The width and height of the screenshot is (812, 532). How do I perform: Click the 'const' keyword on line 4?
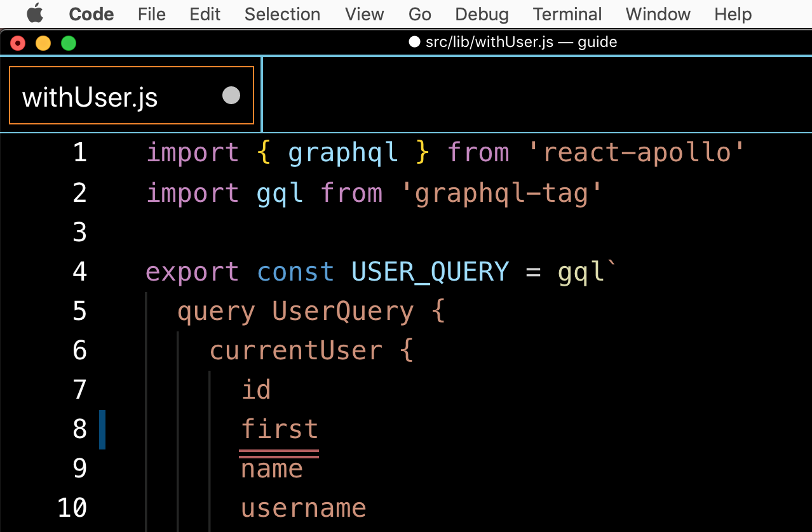295,272
